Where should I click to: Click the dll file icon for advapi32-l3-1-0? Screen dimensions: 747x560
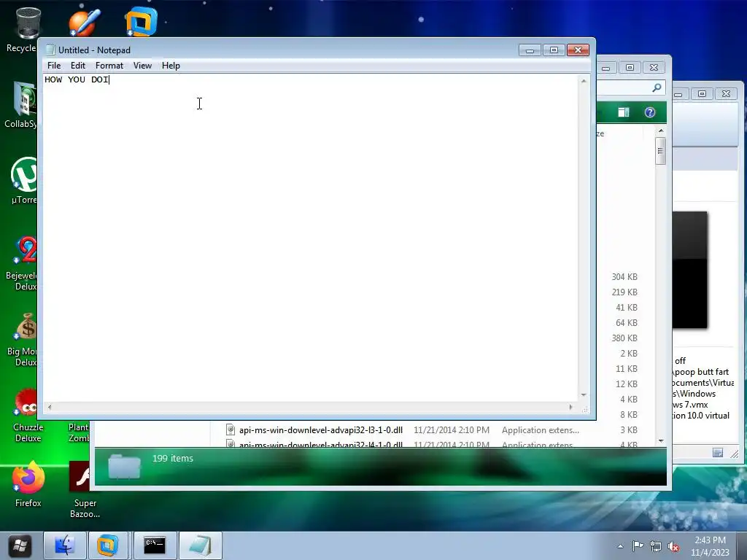pyautogui.click(x=231, y=429)
